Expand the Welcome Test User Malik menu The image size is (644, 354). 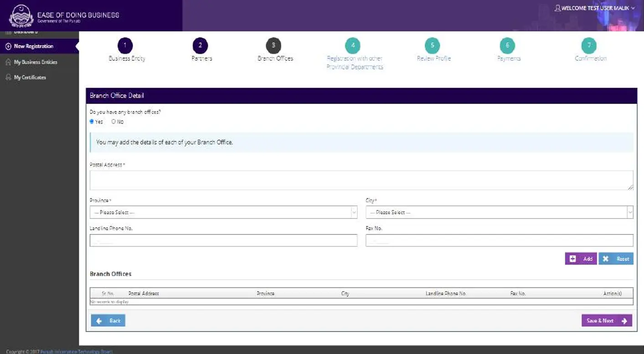point(595,8)
